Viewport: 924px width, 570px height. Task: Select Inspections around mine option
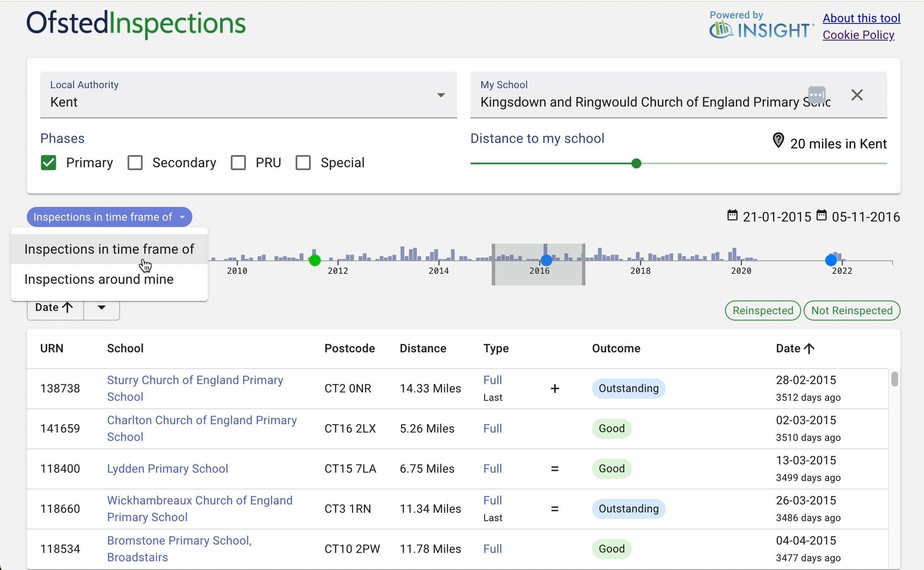(99, 279)
